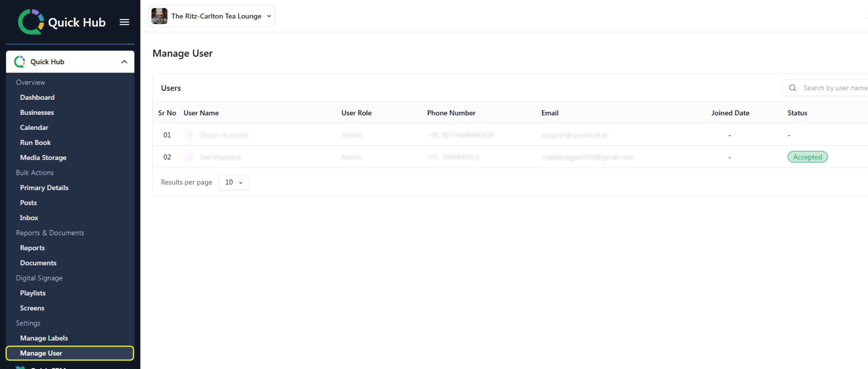Click the search magnifier icon
The height and width of the screenshot is (369, 868).
793,88
